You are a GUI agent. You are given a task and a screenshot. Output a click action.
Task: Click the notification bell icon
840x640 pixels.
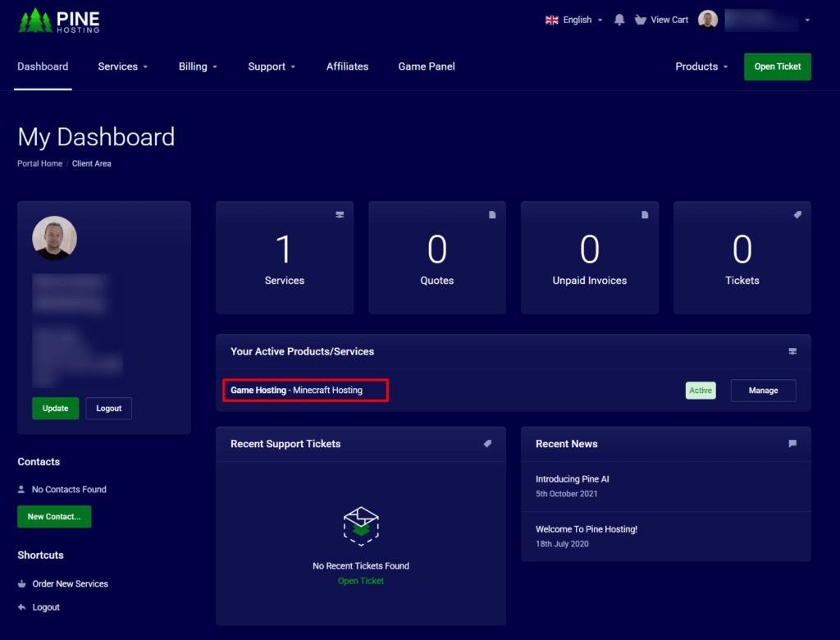[620, 20]
